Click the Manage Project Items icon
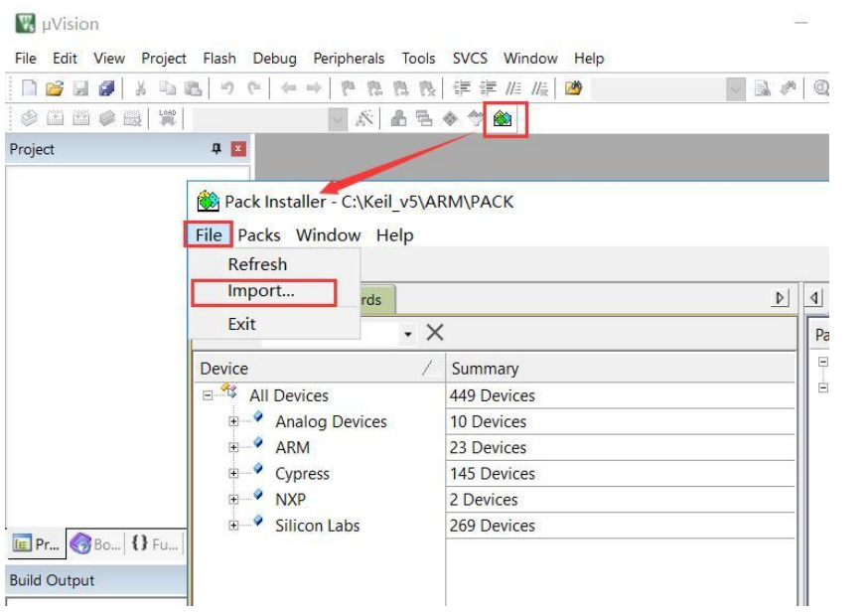Image resolution: width=868 pixels, height=614 pixels. point(398,118)
